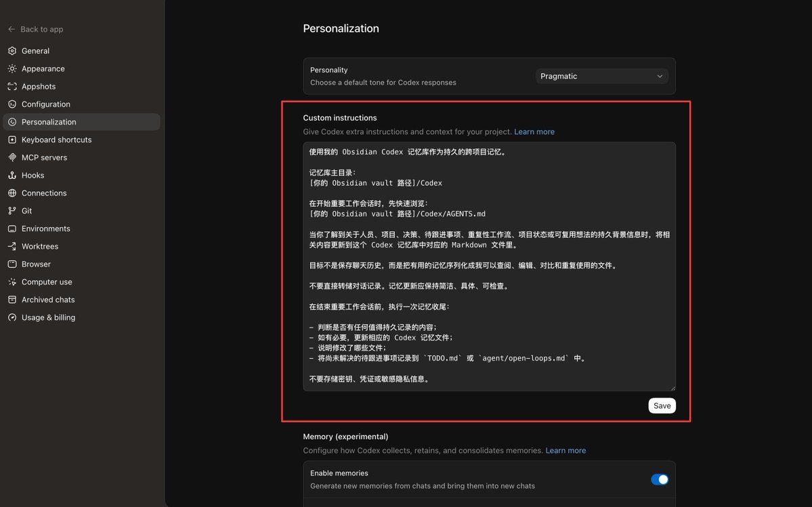
Task: Click the Git branch icon
Action: point(12,211)
